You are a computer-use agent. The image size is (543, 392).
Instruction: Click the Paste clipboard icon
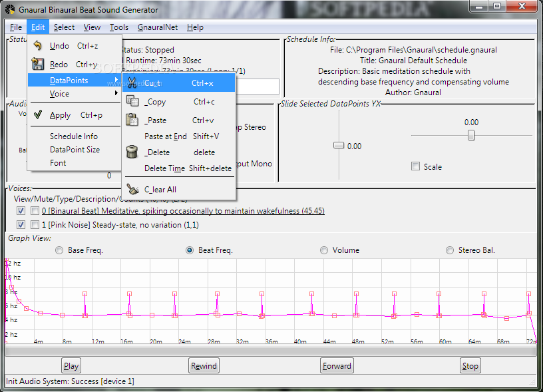[x=132, y=120]
